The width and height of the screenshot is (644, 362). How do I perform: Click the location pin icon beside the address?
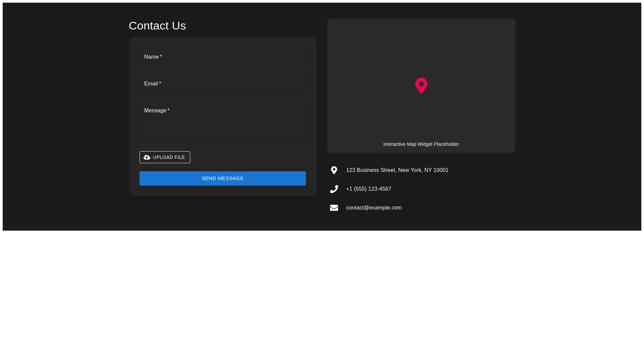click(x=334, y=170)
